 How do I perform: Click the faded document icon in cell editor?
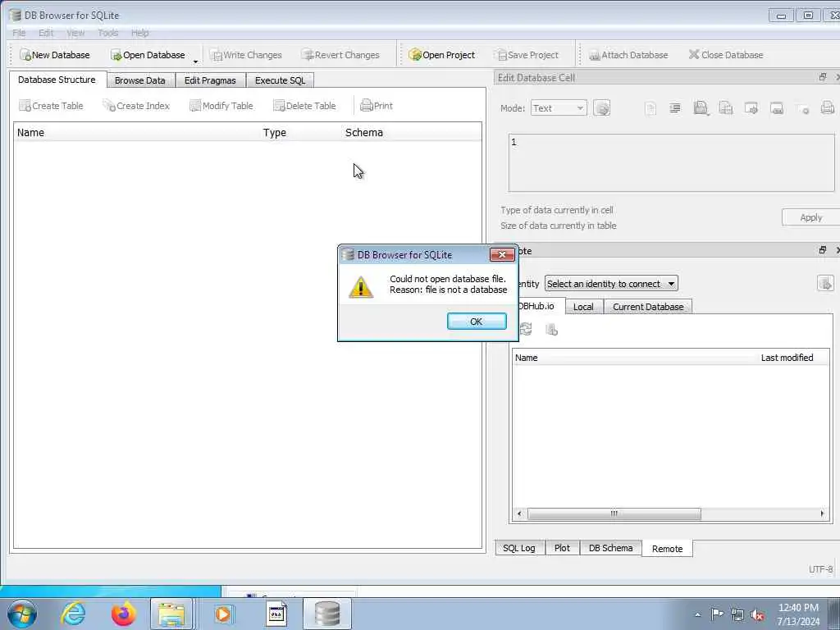650,109
